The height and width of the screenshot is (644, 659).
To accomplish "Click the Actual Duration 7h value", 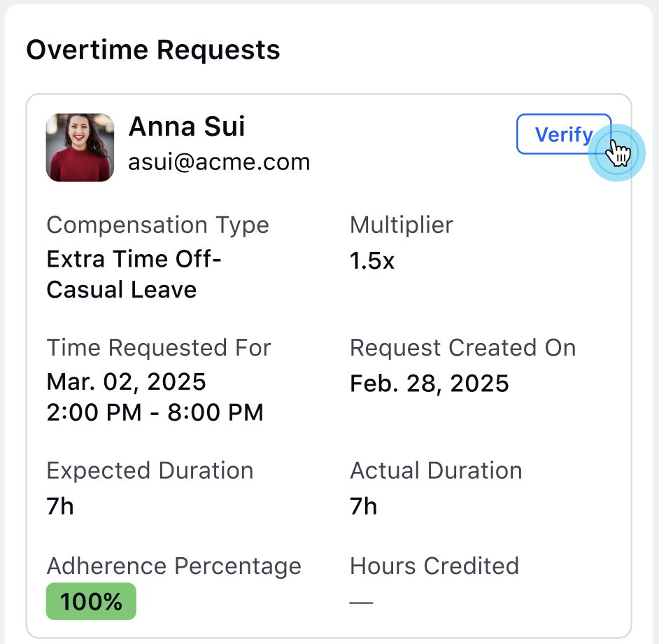I will pyautogui.click(x=364, y=506).
